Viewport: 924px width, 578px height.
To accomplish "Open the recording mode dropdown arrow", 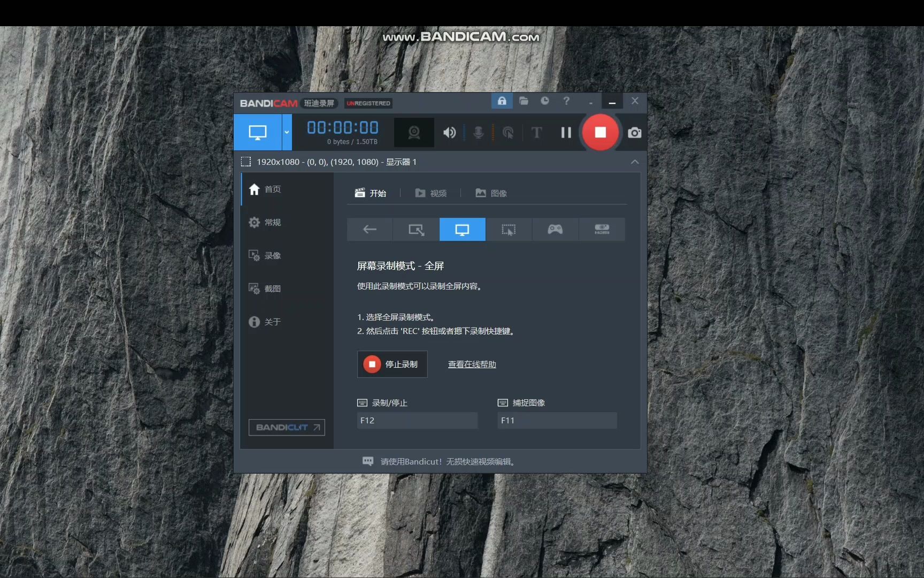I will (x=287, y=132).
